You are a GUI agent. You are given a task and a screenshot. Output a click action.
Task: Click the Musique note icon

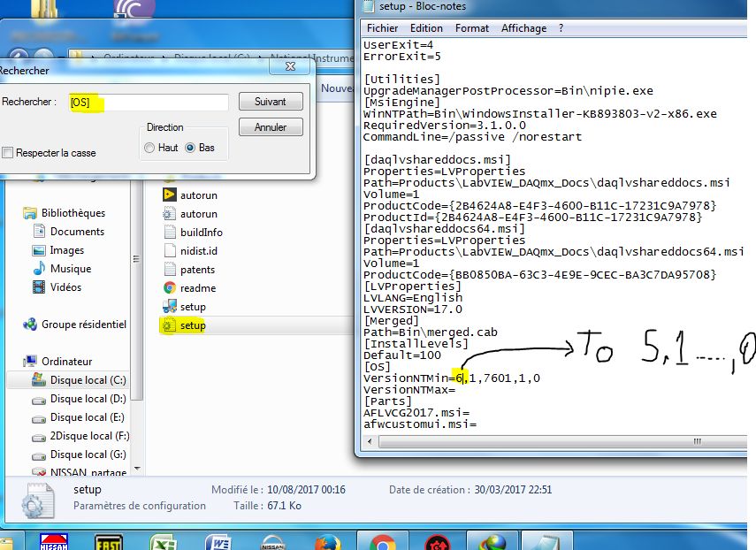pos(39,269)
